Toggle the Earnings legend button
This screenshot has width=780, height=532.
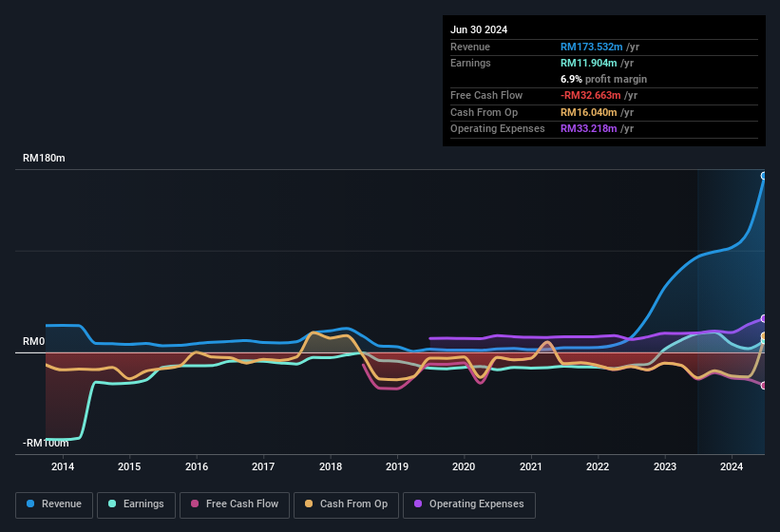[x=135, y=504]
